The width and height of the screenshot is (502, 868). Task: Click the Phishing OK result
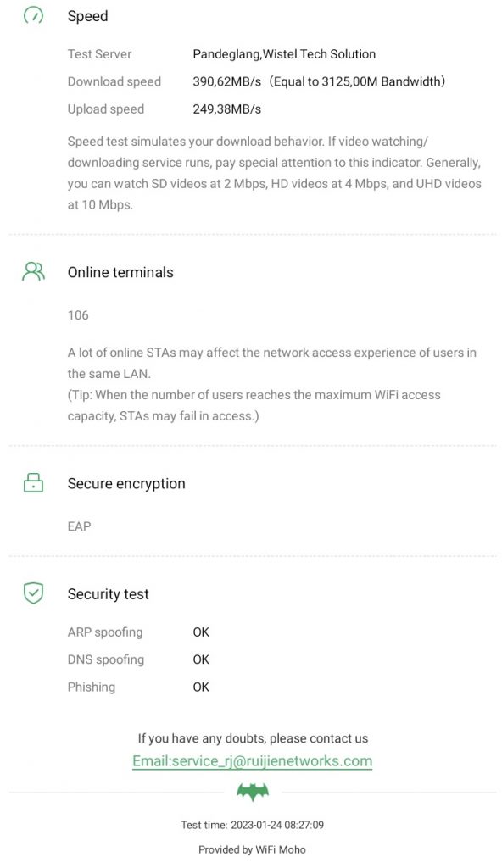pos(201,687)
